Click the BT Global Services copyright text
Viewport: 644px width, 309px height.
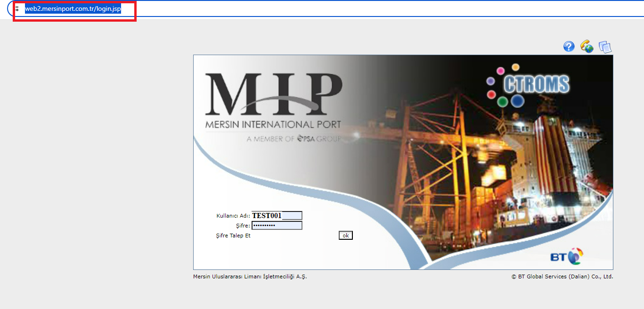point(562,276)
